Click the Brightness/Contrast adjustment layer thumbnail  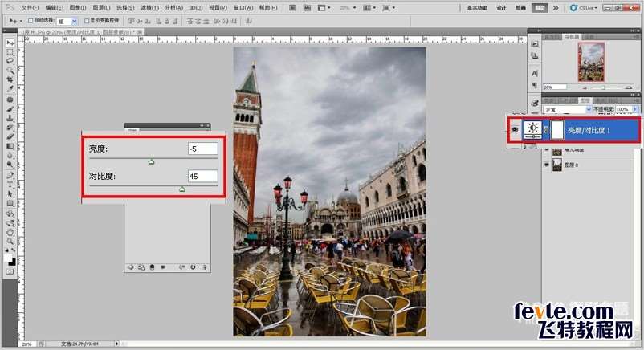click(x=532, y=130)
